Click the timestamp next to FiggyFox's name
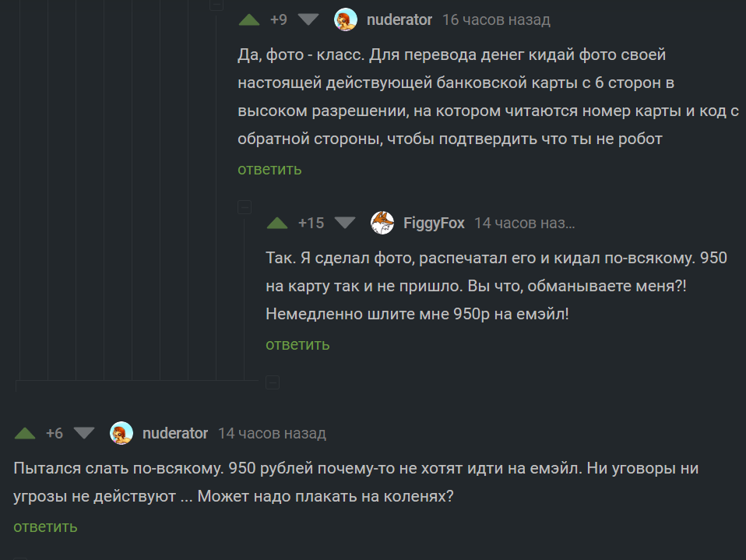Screen dimensions: 746x560 click(524, 224)
